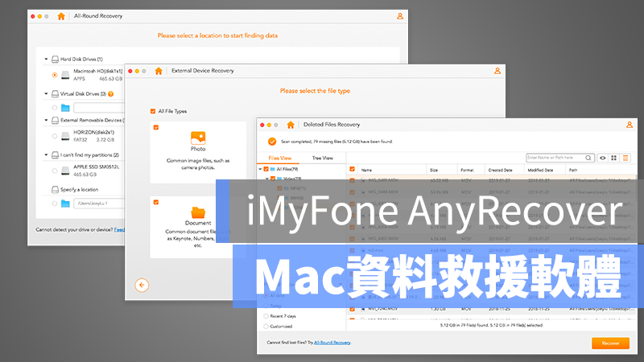Image resolution: width=644 pixels, height=362 pixels.
Task: Select the virtual disk folder radio button
Action: tap(55, 108)
